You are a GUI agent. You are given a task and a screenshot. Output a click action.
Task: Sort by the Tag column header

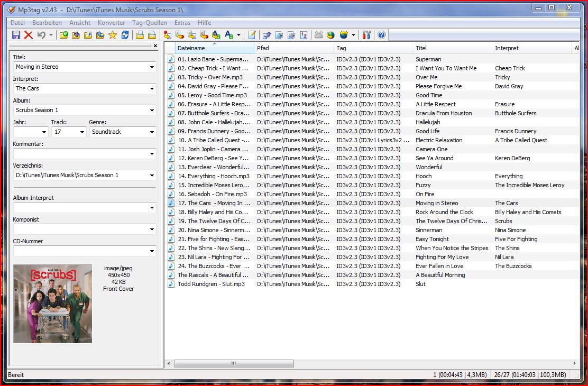pyautogui.click(x=373, y=48)
